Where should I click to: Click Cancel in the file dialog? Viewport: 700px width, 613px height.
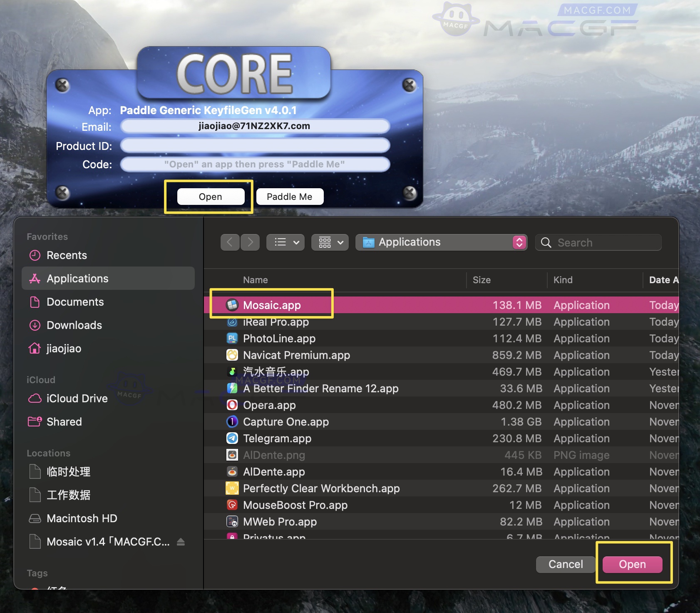[565, 564]
